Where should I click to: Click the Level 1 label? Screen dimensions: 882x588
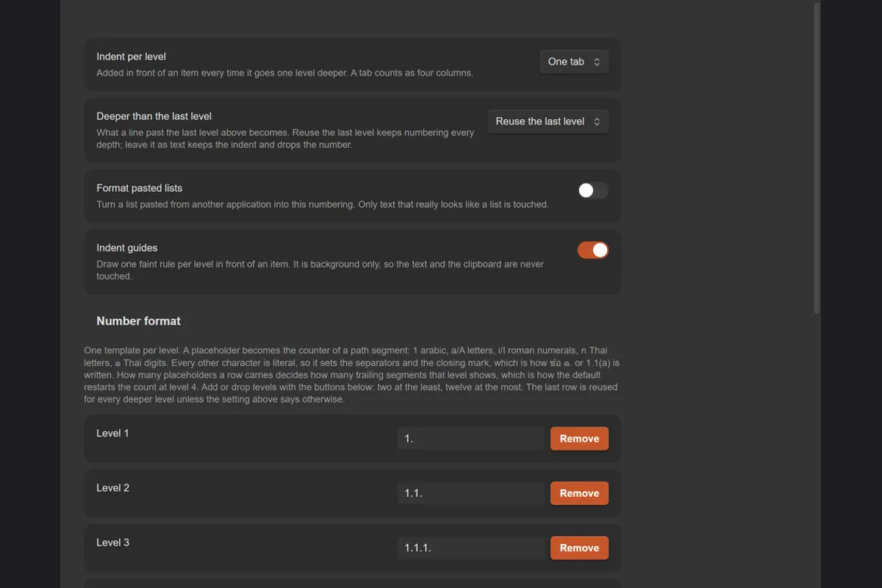tap(112, 434)
